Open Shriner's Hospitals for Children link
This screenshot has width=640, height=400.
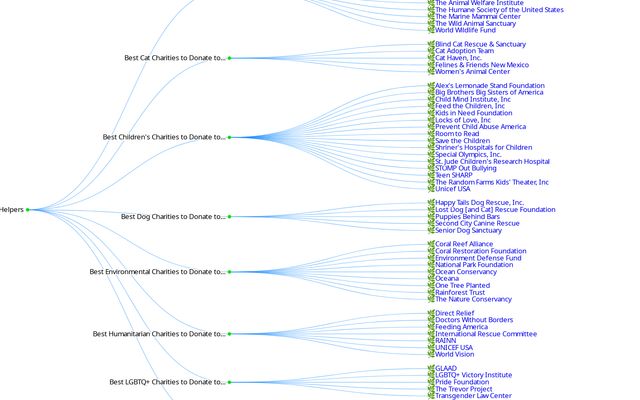click(x=484, y=147)
